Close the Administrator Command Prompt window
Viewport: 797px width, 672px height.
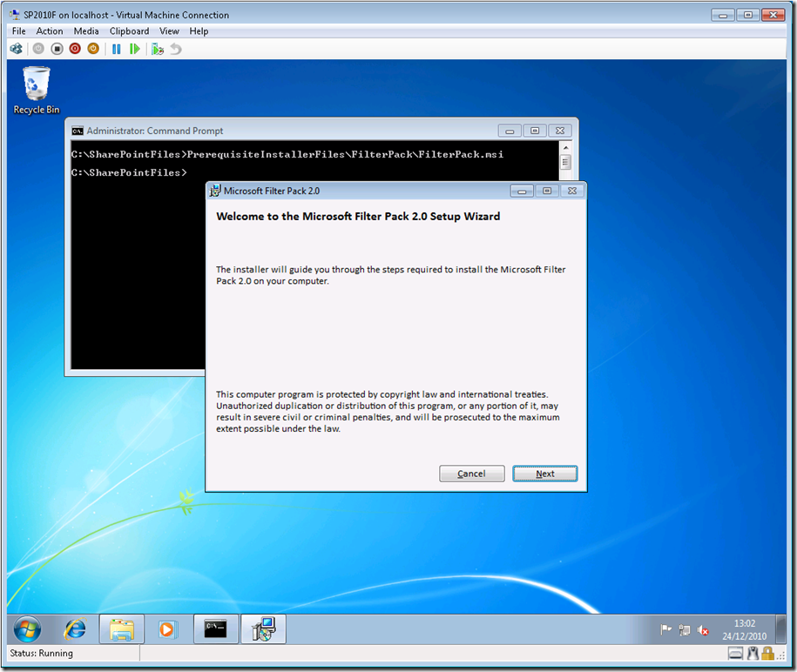pos(559,131)
